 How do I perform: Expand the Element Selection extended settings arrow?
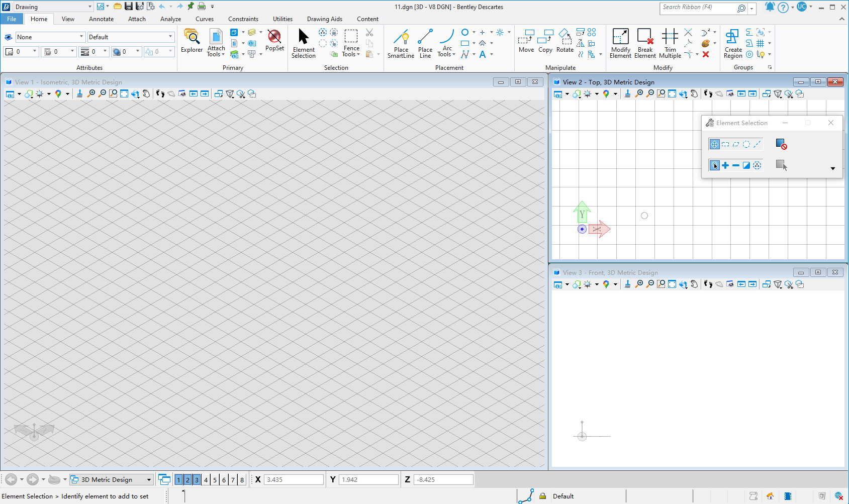pos(832,169)
